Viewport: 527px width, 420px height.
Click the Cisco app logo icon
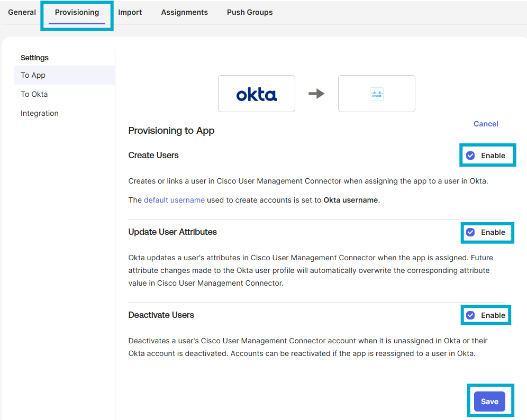coord(376,94)
